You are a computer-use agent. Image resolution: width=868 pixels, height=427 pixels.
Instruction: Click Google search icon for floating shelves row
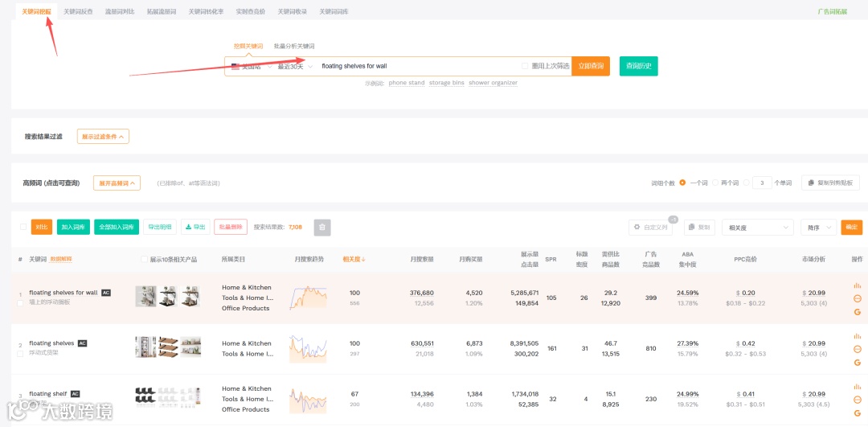coord(858,363)
